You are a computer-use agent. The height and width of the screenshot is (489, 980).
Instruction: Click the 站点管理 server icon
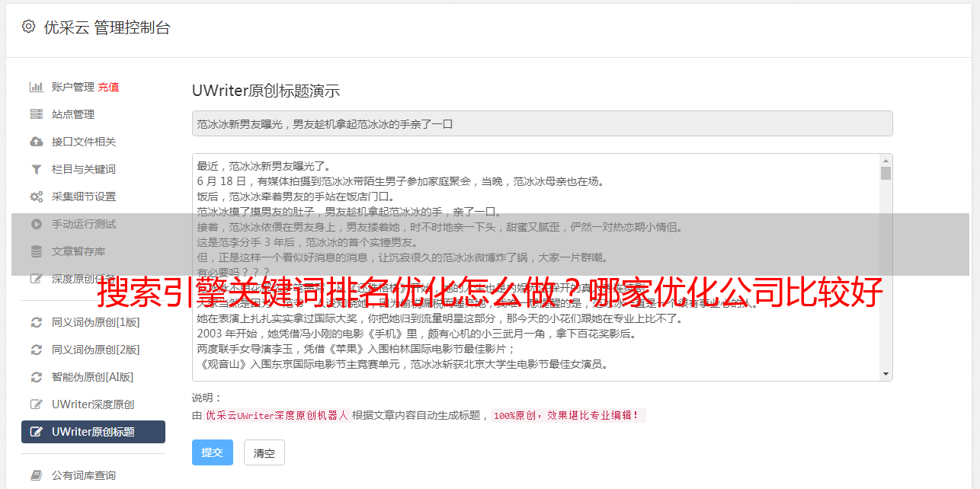(x=36, y=114)
